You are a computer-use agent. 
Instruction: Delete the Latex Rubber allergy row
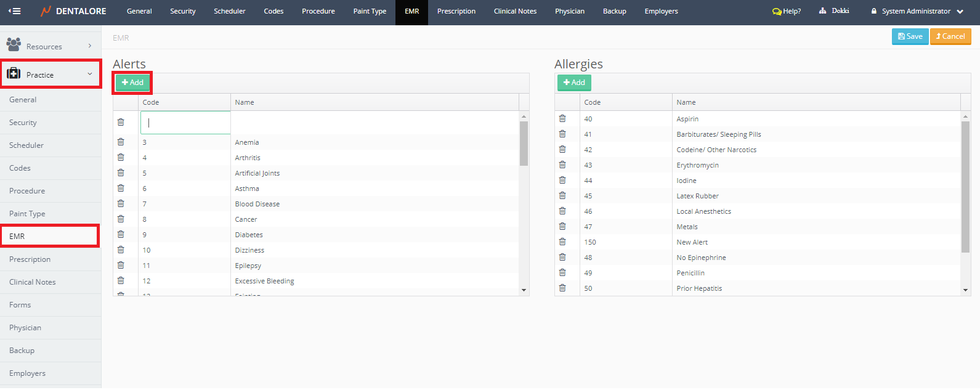coord(562,195)
